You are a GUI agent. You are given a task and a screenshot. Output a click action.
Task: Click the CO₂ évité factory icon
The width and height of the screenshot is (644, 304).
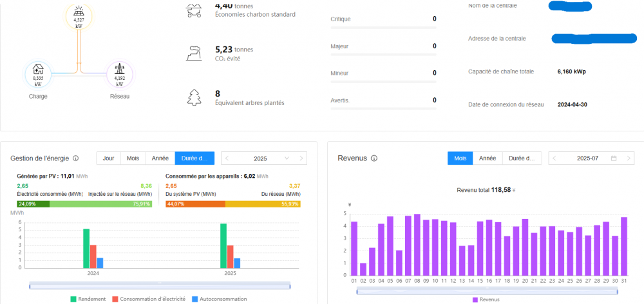coord(194,52)
